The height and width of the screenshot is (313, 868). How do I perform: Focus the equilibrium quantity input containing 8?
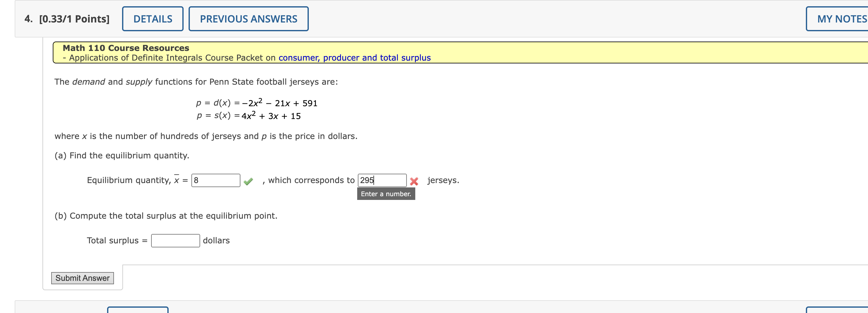(216, 181)
